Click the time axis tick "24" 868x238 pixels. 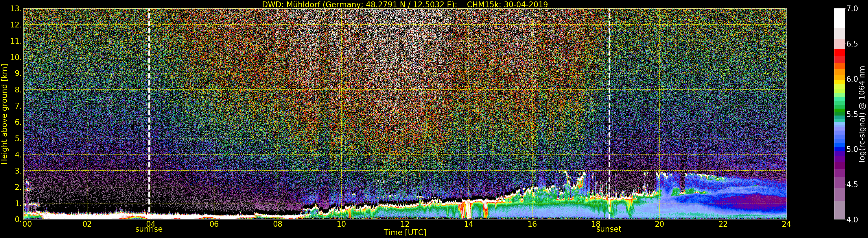coord(786,224)
